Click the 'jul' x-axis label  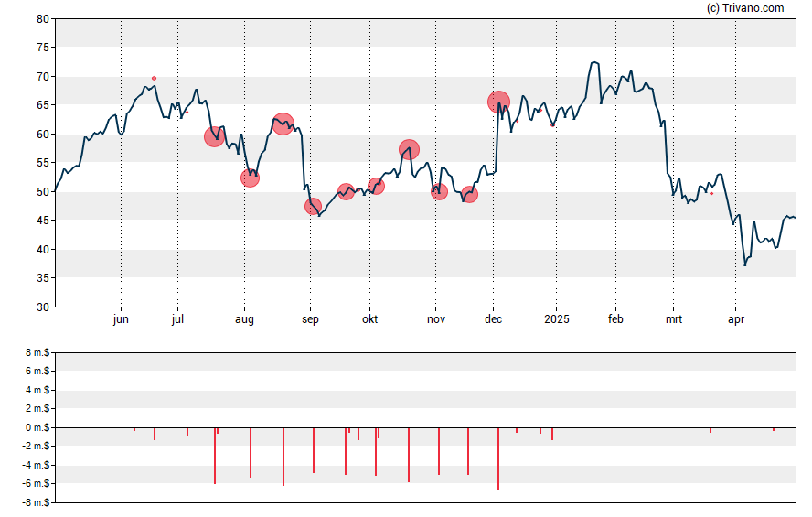point(177,319)
